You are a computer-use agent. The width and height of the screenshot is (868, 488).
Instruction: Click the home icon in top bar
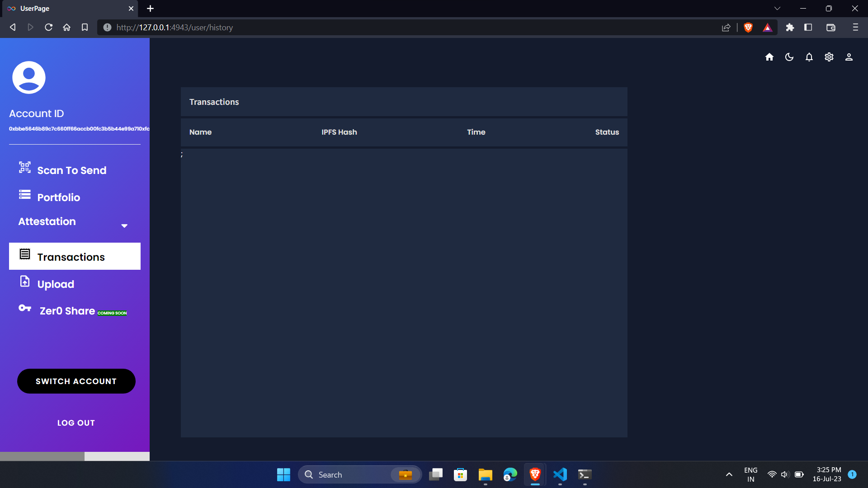click(x=769, y=57)
